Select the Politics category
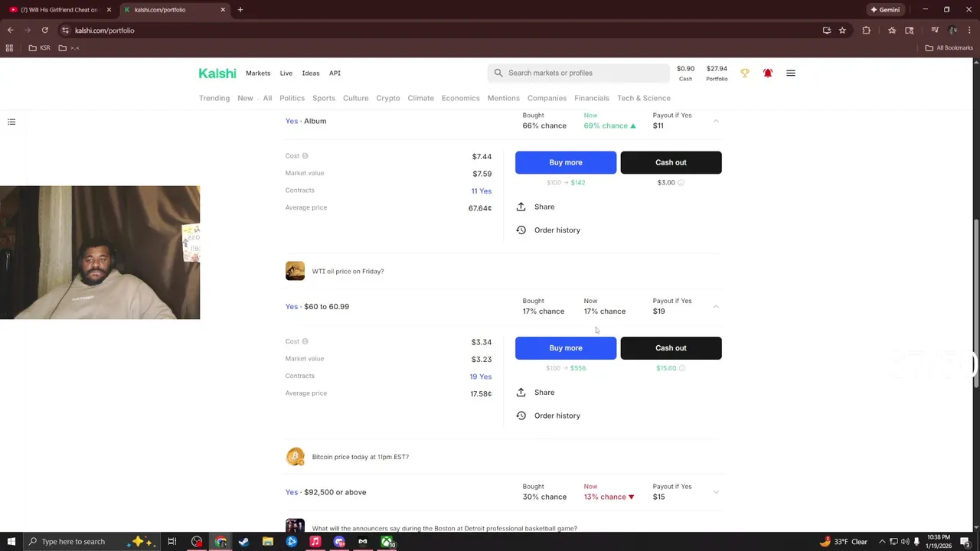 [x=292, y=98]
